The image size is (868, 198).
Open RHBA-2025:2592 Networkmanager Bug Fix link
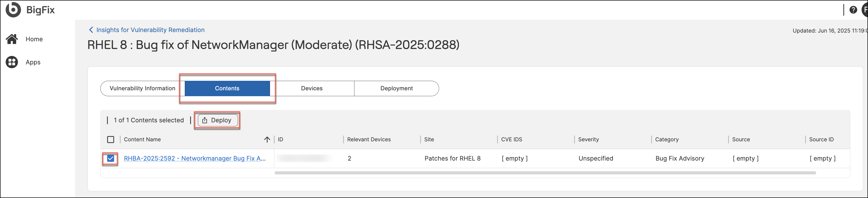point(195,158)
